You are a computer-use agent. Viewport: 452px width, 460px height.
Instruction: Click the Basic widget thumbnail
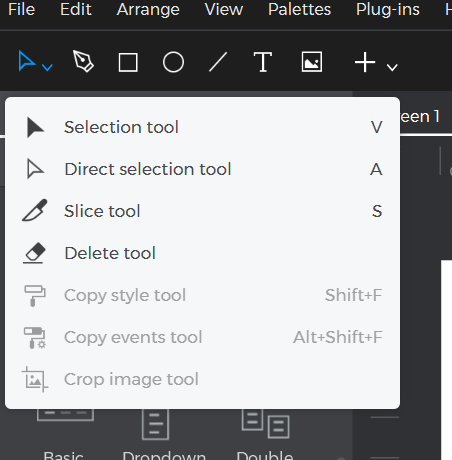[x=65, y=415]
